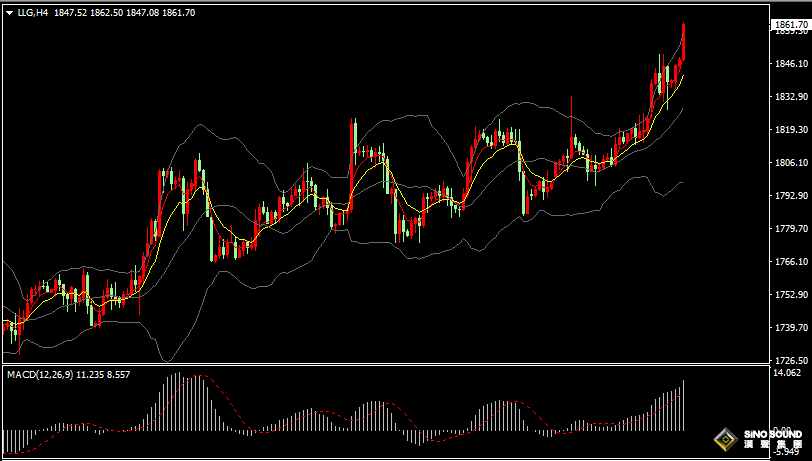Click the triangle arrow beside LLG,H4
This screenshot has height=461, width=812.
click(9, 12)
